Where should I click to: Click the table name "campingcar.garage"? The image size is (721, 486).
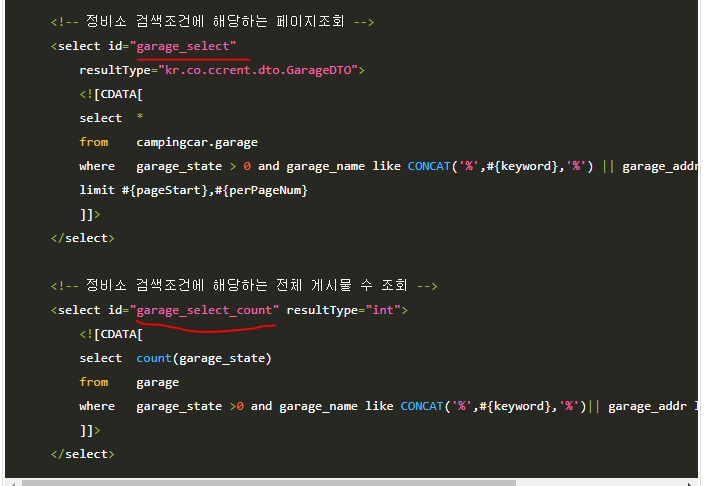[x=197, y=143]
